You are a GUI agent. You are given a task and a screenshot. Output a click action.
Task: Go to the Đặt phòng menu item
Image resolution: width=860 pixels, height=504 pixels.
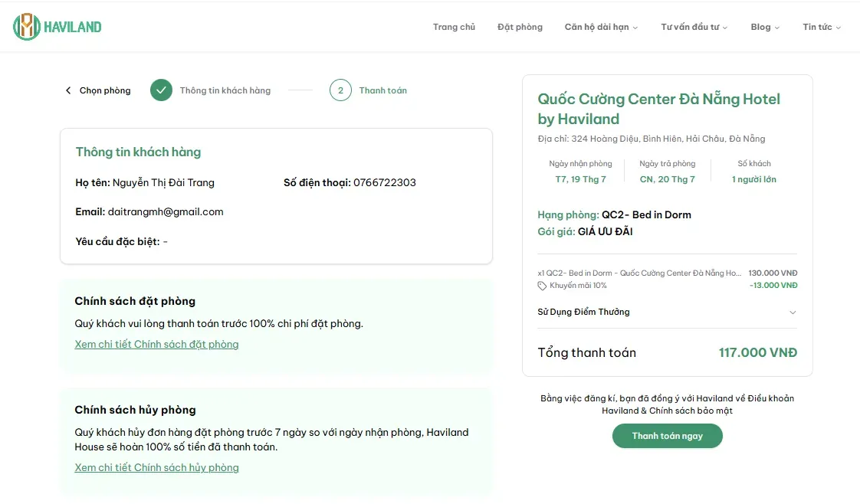(520, 27)
